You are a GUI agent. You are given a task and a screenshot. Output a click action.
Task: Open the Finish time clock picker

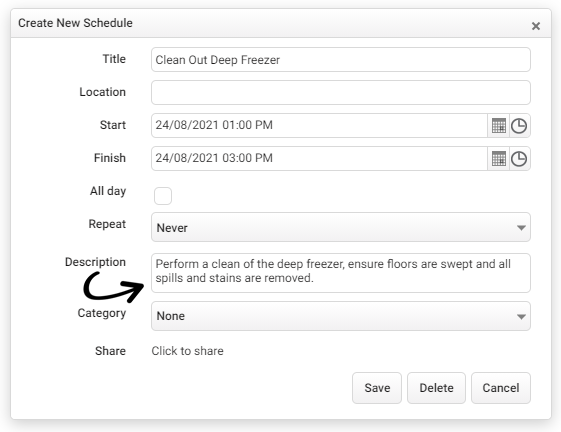pos(519,159)
